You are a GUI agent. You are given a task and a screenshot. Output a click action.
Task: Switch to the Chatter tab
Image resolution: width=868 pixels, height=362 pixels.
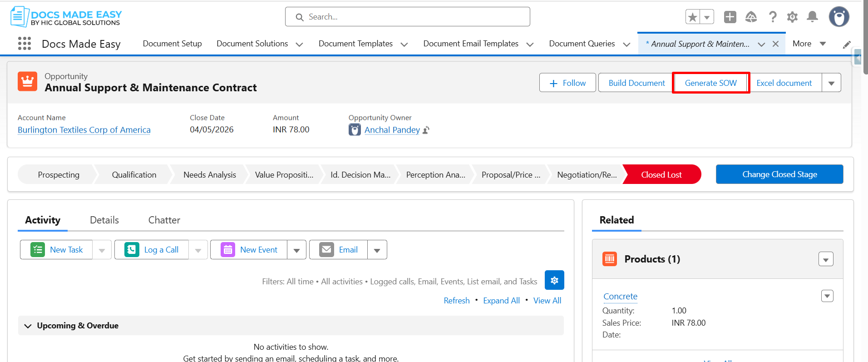[x=164, y=220]
